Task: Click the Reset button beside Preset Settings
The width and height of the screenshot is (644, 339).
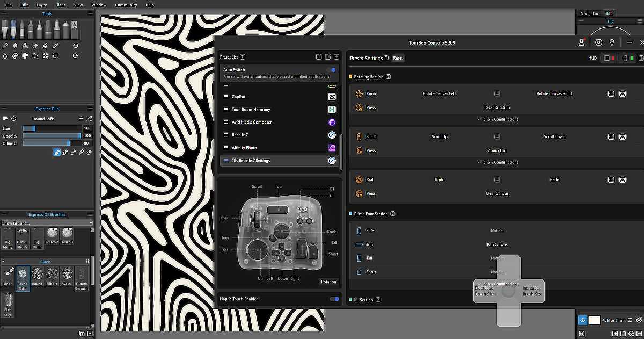Action: [x=398, y=58]
